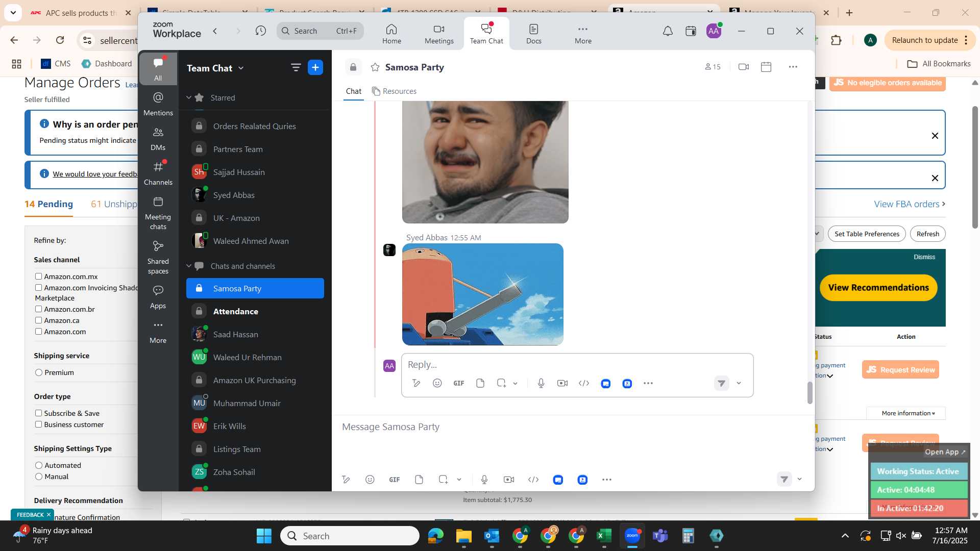Viewport: 980px width, 551px height.
Task: Dismiss the recommendations banner
Action: (924, 257)
